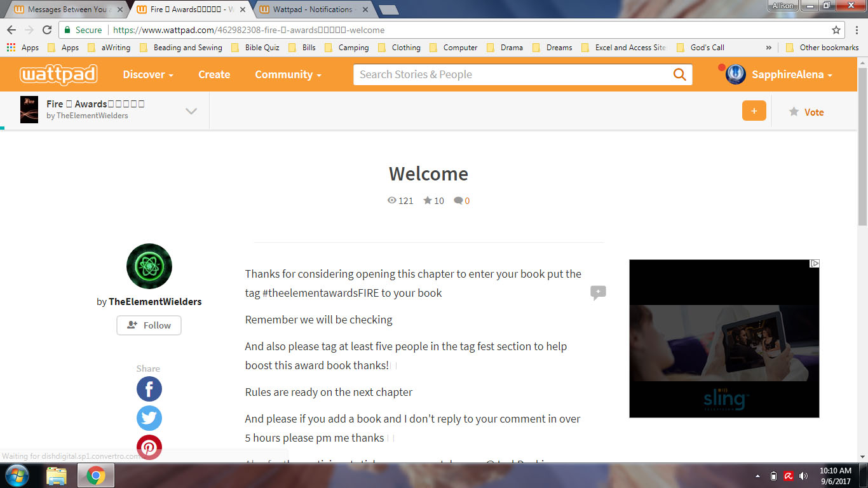The height and width of the screenshot is (488, 868).
Task: Click the Wattpad logo
Action: click(x=58, y=74)
